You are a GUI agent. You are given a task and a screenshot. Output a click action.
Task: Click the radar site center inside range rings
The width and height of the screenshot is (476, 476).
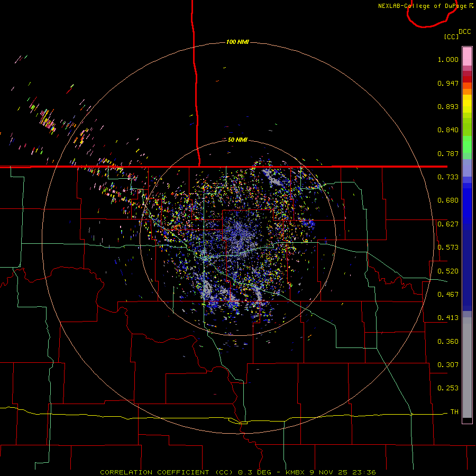pyautogui.click(x=237, y=237)
